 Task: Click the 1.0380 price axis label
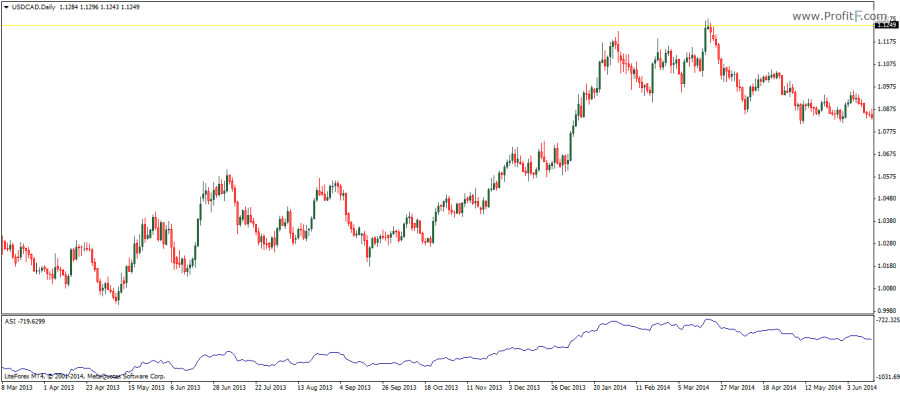[x=887, y=221]
